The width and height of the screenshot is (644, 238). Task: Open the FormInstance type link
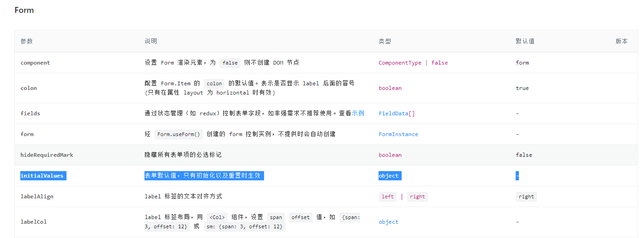point(398,134)
